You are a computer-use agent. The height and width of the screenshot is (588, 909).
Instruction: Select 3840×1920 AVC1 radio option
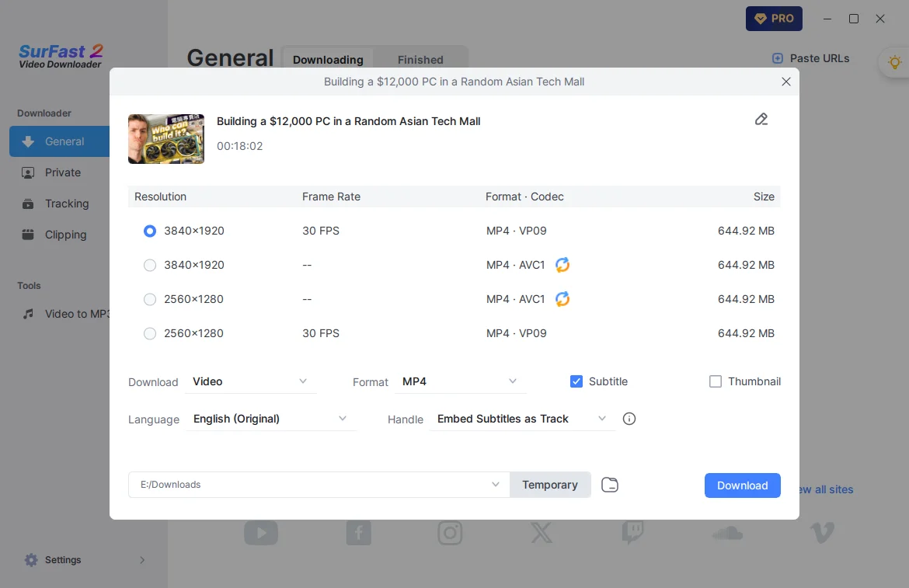150,265
